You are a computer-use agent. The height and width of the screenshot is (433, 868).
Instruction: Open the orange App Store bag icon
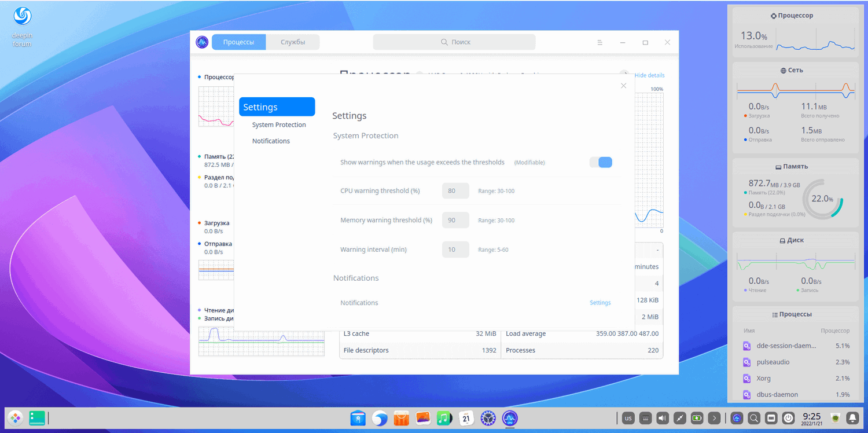401,417
